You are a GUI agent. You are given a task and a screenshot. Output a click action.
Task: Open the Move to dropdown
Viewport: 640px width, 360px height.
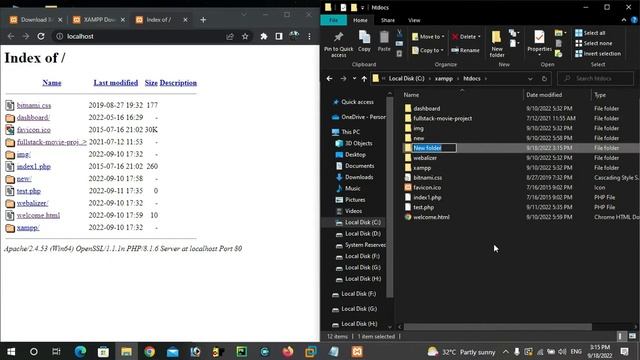428,37
